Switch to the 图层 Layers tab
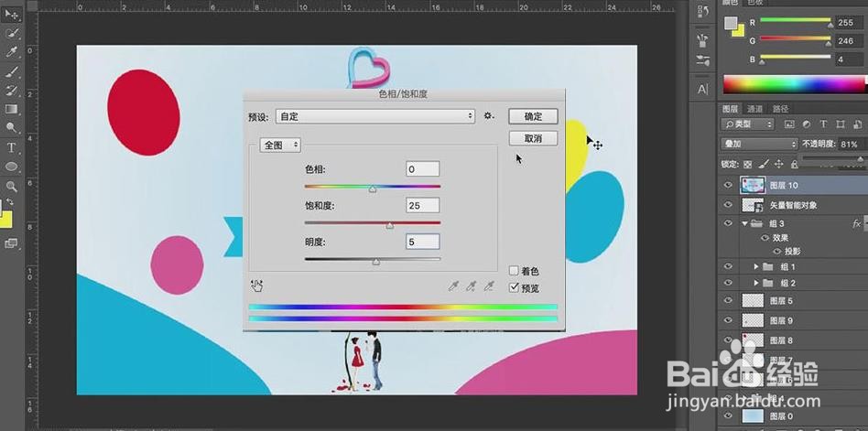The height and width of the screenshot is (431, 868). pyautogui.click(x=730, y=109)
